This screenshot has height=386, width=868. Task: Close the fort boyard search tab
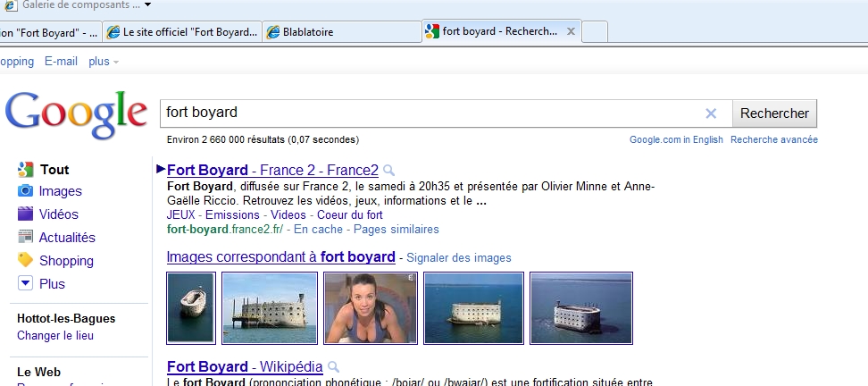(x=571, y=31)
